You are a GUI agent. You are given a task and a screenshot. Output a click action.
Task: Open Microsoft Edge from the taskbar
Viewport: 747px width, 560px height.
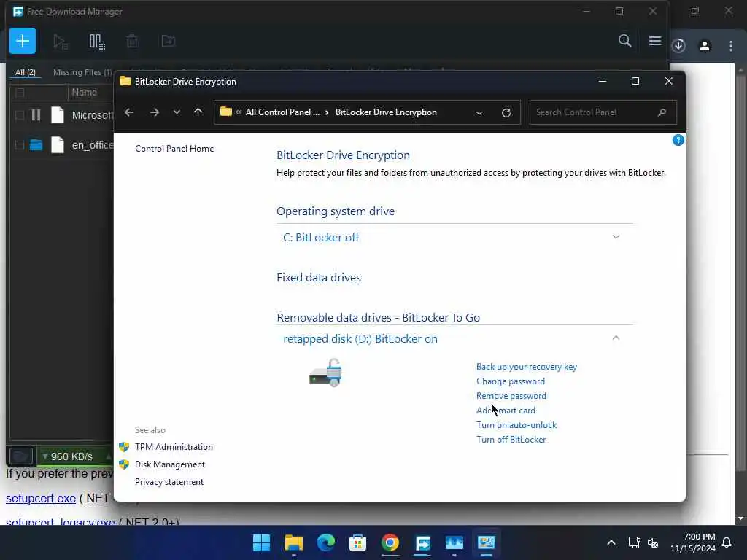(x=326, y=542)
